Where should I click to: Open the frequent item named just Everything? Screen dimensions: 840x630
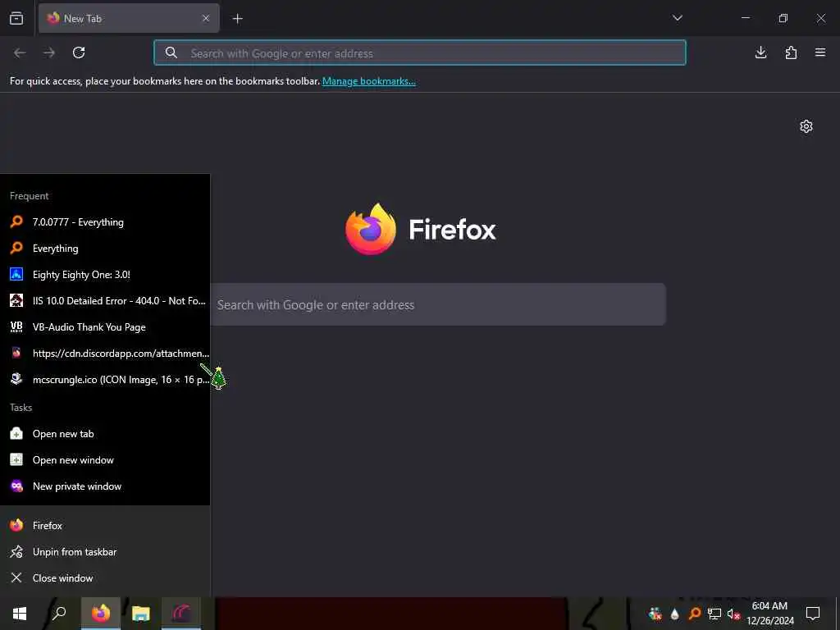[x=105, y=248]
